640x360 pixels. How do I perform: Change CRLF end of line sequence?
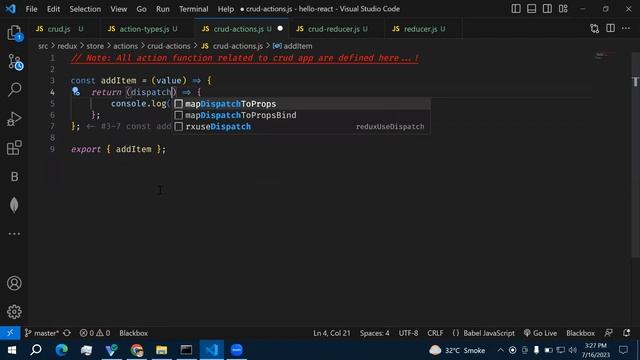[x=435, y=333]
